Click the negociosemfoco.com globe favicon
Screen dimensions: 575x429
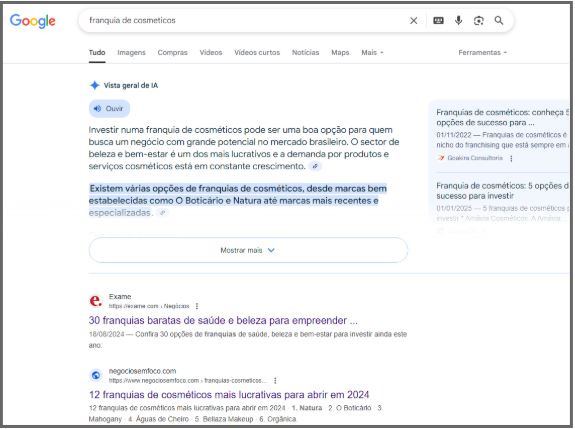coord(96,375)
